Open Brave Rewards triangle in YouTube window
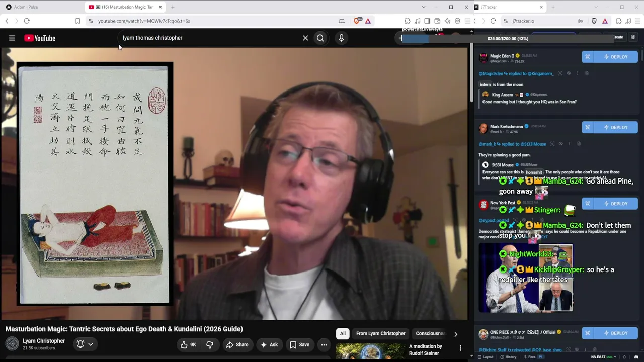This screenshot has height=362, width=644. 368,21
